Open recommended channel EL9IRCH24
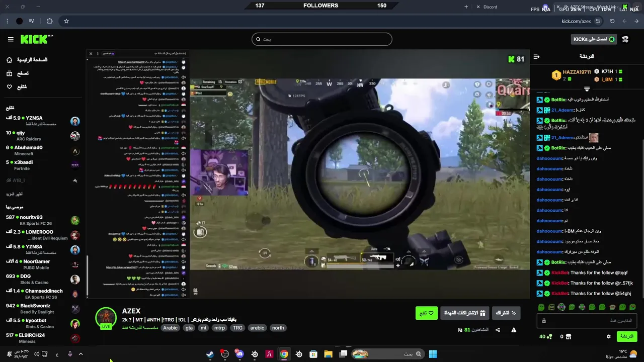This screenshot has height=362, width=644. (44, 338)
